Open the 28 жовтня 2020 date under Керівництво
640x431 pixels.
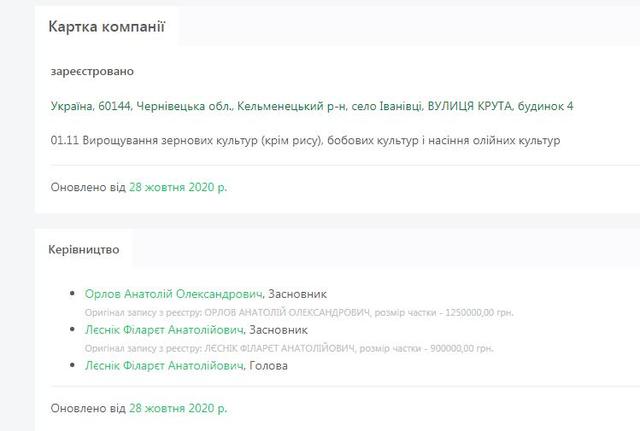(178, 408)
